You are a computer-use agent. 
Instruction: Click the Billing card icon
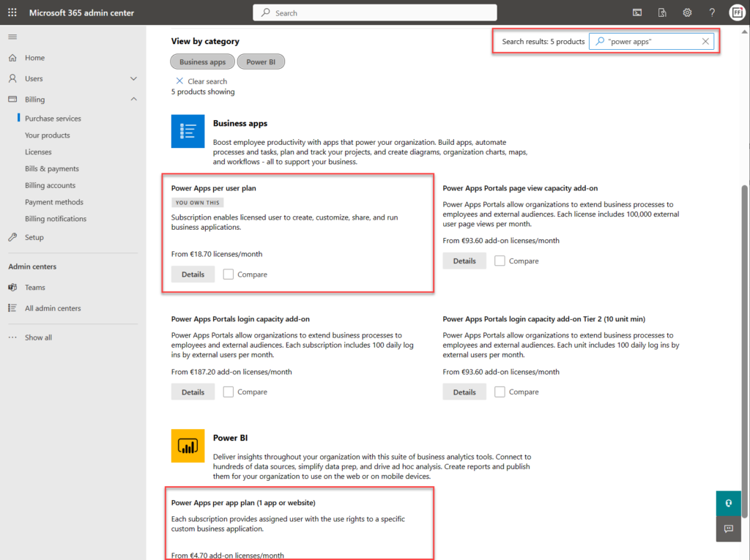tap(12, 99)
